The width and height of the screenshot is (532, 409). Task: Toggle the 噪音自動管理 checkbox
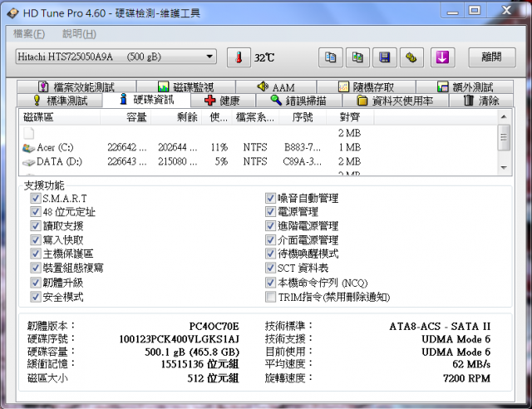click(270, 198)
